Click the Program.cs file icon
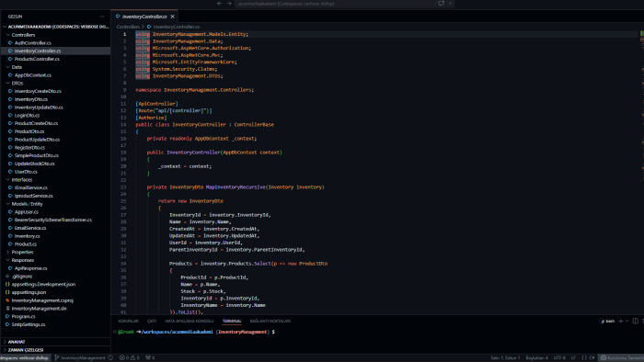The image size is (644, 362). pyautogui.click(x=7, y=316)
